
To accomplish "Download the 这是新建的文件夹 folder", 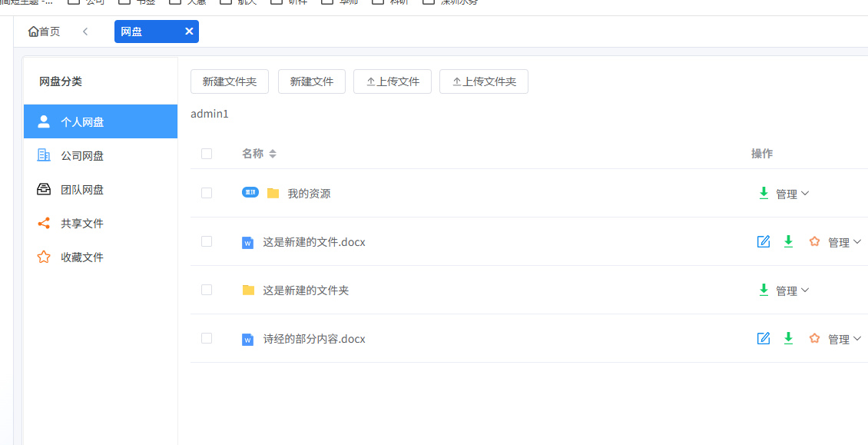I will pyautogui.click(x=764, y=289).
